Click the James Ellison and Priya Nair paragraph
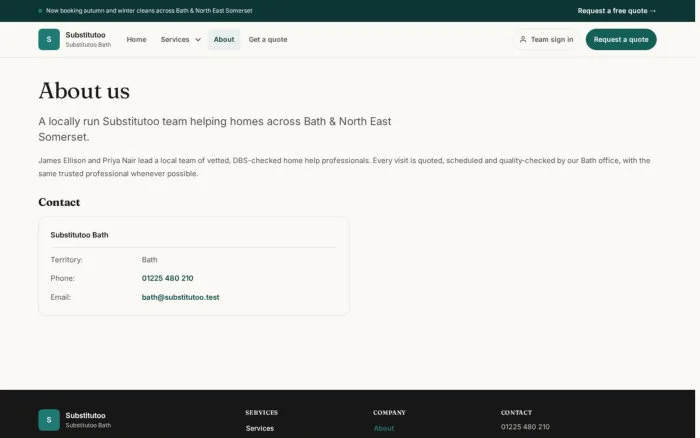Screen dimensions: 700x438 click(x=344, y=167)
